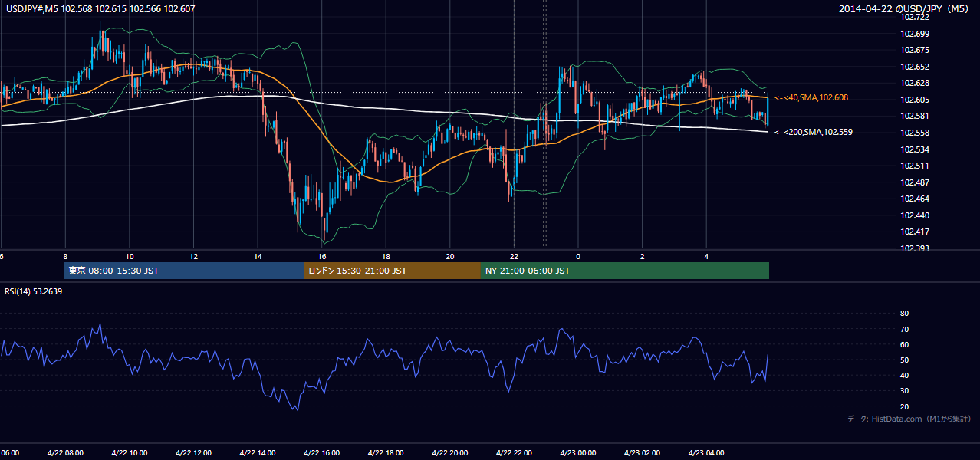Click hour tick 18 under price chart
The width and height of the screenshot is (980, 460).
(386, 256)
